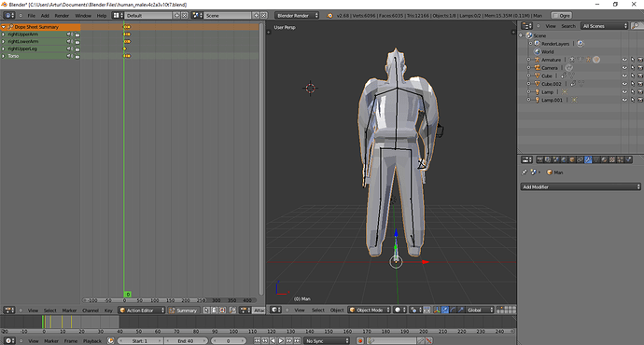Open the Object Mode selector
The image size is (644, 345).
(x=370, y=310)
